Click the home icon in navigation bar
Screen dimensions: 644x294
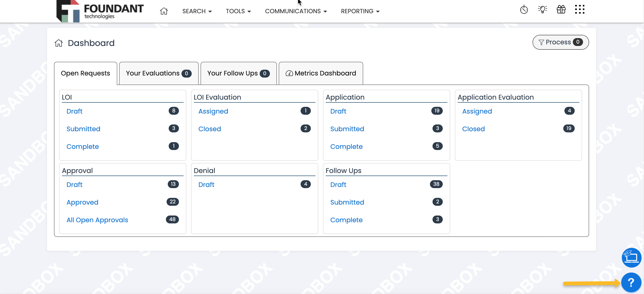(x=164, y=11)
